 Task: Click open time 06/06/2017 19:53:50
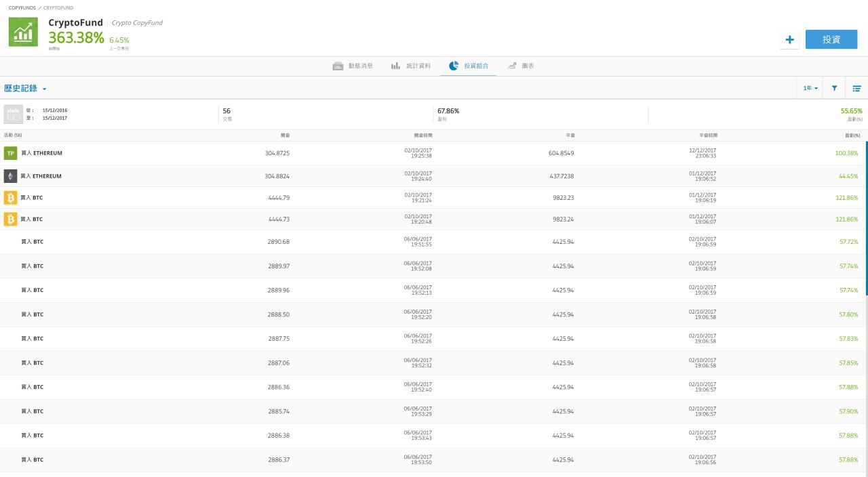tap(418, 459)
